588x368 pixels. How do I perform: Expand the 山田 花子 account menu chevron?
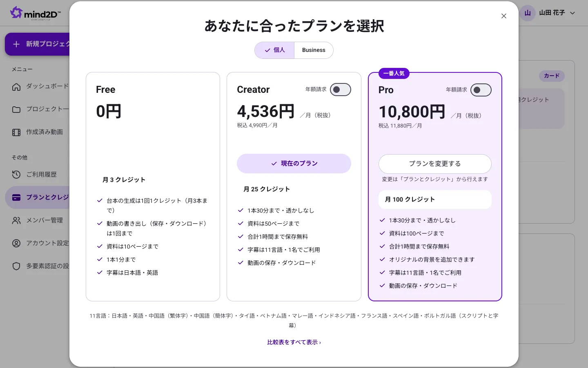coord(572,13)
